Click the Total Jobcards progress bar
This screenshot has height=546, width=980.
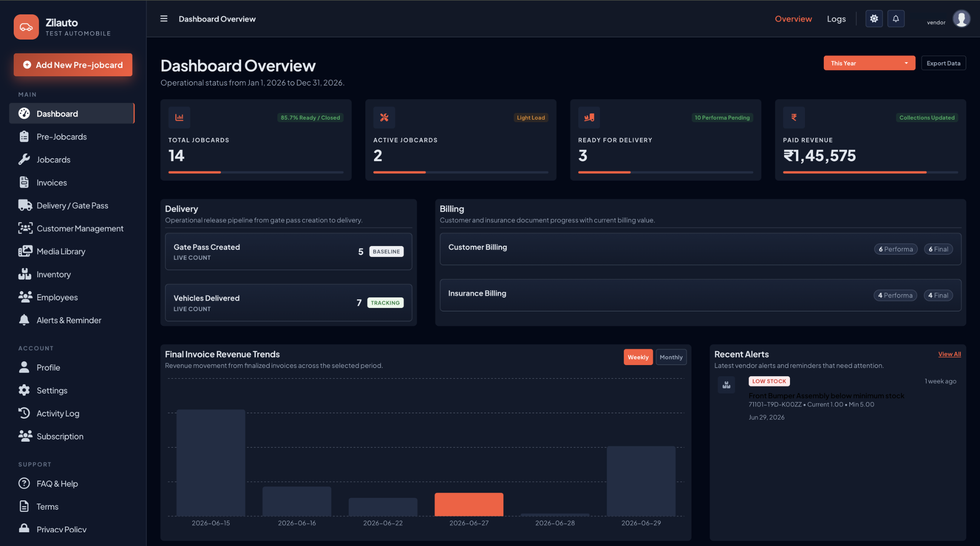(256, 172)
